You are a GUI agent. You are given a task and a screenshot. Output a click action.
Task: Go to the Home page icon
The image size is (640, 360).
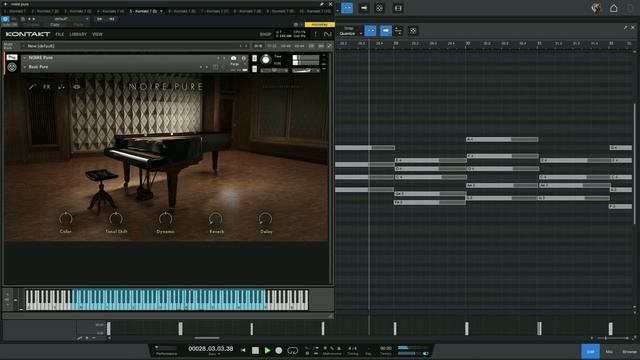click(613, 8)
